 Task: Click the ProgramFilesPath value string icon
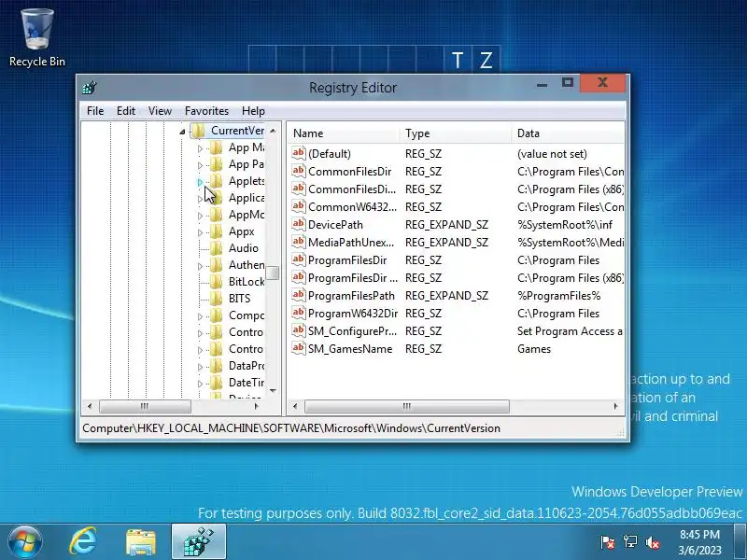[x=298, y=295]
